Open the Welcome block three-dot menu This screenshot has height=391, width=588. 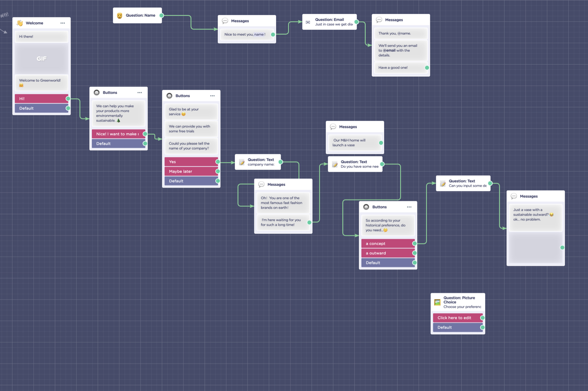[63, 23]
